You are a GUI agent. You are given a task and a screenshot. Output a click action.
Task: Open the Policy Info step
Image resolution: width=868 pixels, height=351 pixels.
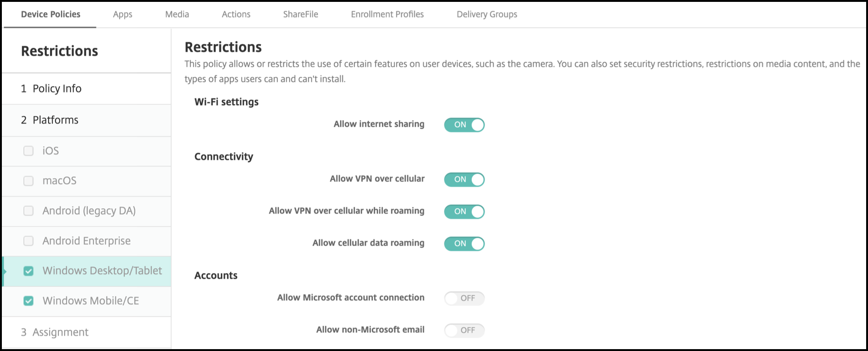pyautogui.click(x=57, y=88)
